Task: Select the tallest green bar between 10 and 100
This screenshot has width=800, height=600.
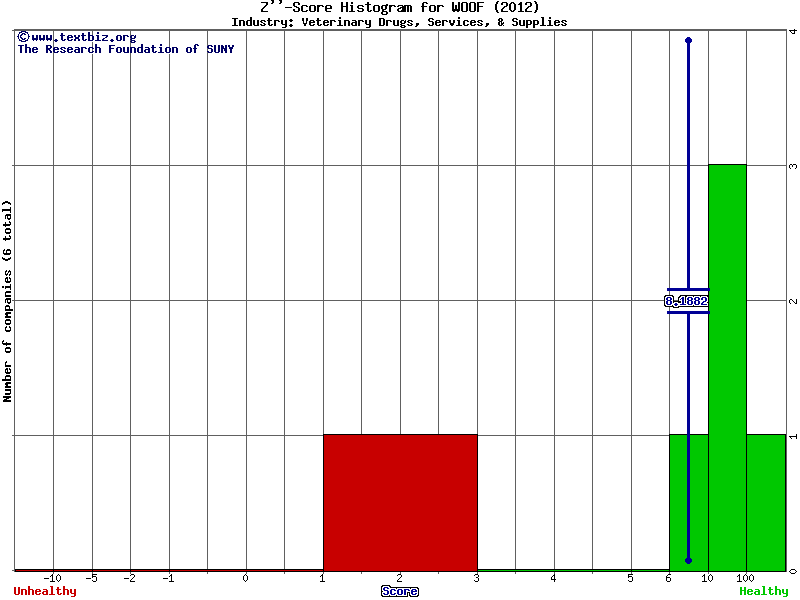Action: point(728,367)
